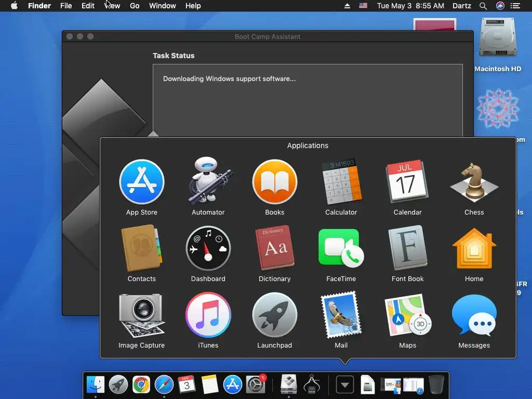Open the Calendar app in the stack
532x399 pixels.
point(407,181)
